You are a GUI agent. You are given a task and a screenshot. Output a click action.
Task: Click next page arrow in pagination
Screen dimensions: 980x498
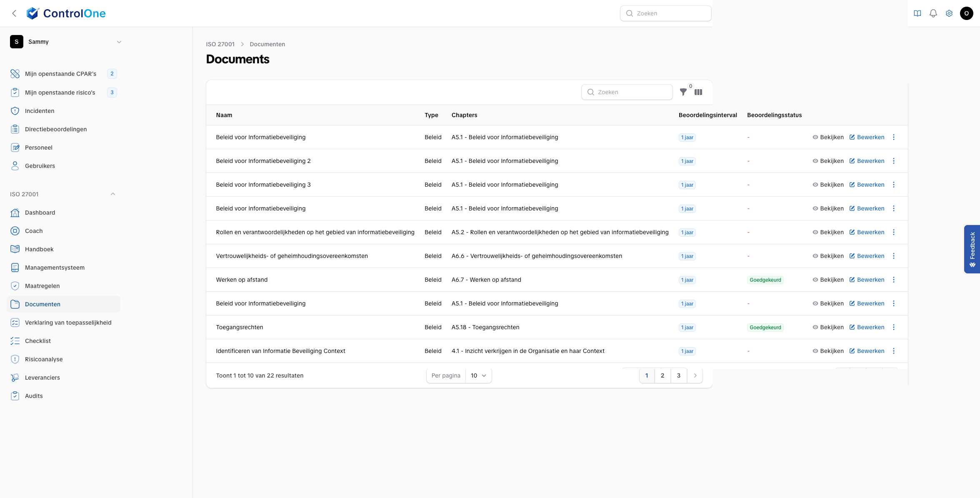[695, 375]
